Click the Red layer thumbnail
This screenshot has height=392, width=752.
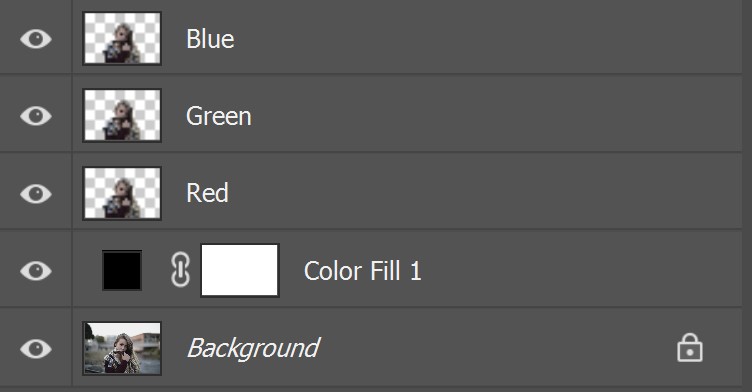(x=122, y=193)
